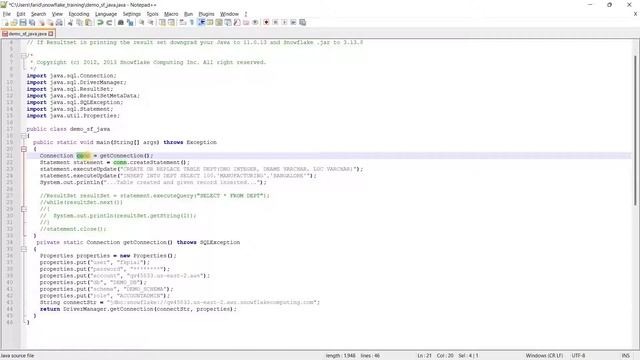This screenshot has height=360, width=640.
Task: Create a new document with New icon
Action: [6, 22]
